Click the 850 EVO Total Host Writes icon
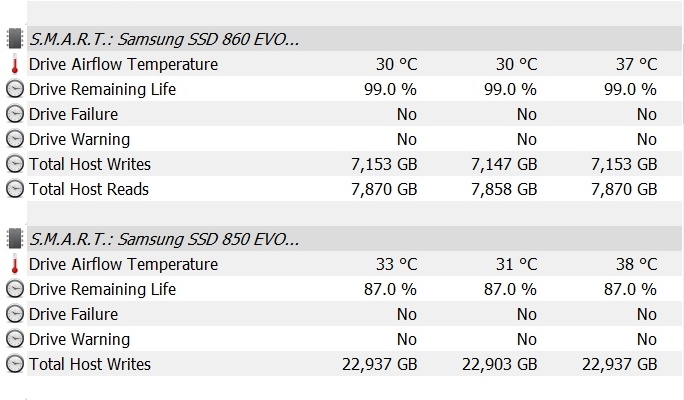The image size is (684, 400). [15, 365]
